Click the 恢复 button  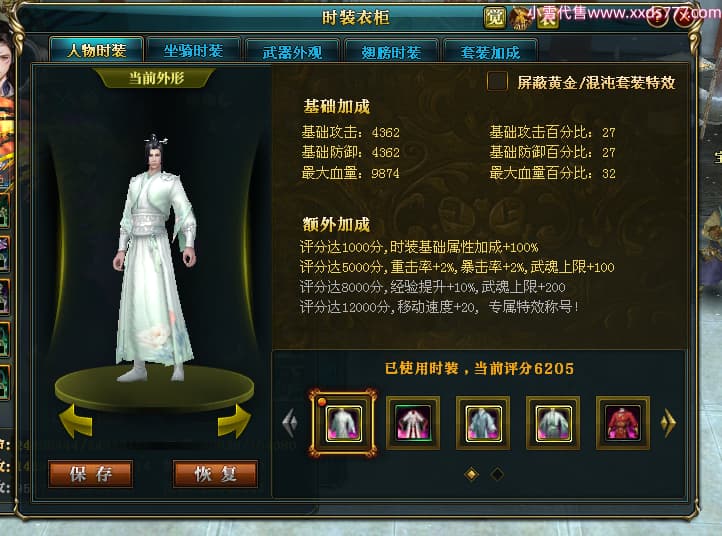215,474
